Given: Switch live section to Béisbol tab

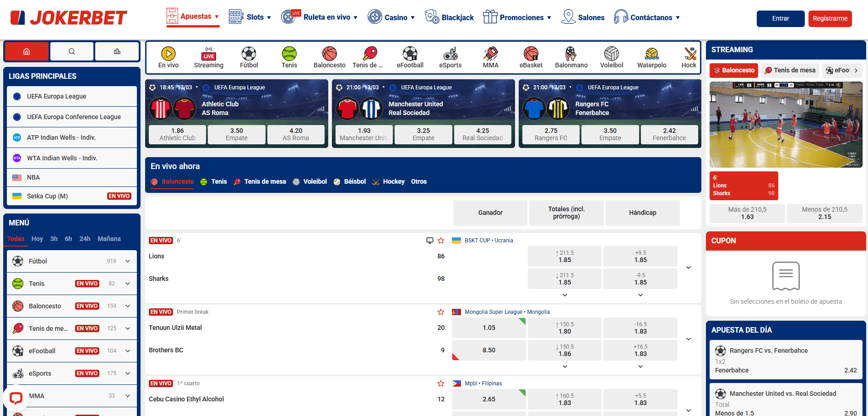Looking at the screenshot, I should (x=350, y=181).
